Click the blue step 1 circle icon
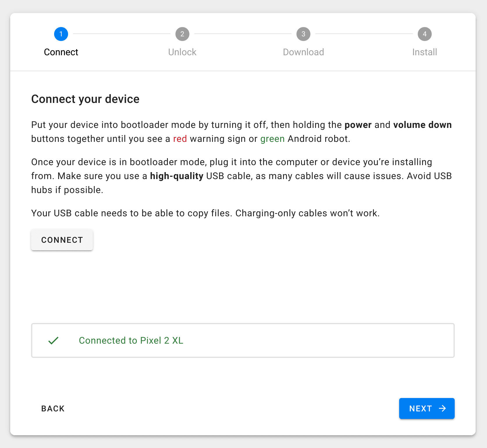 (x=61, y=34)
